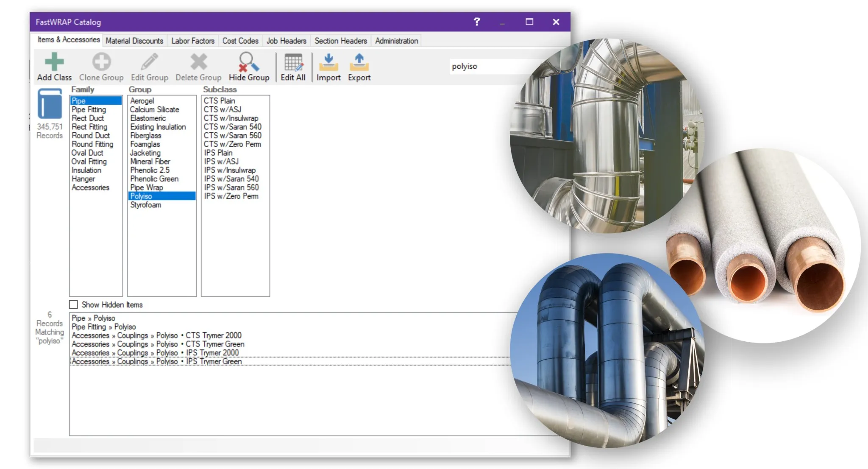Click the Hide Group magnifier icon
The width and height of the screenshot is (868, 469).
[x=249, y=62]
